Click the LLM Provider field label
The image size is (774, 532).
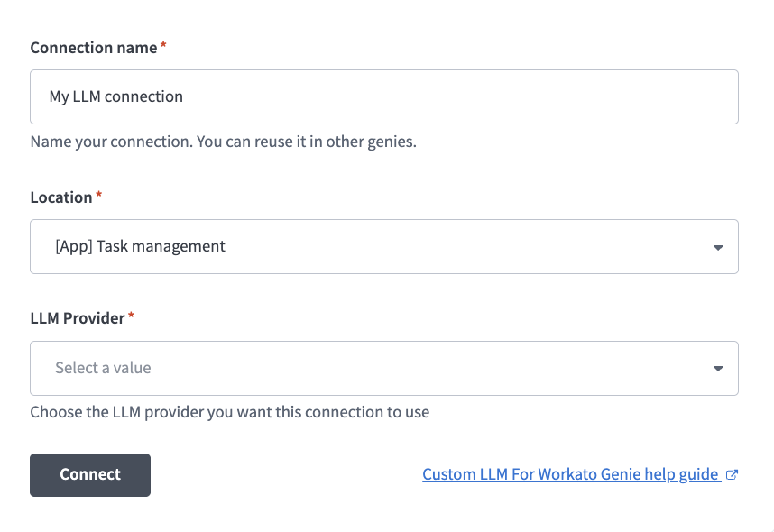tap(77, 317)
